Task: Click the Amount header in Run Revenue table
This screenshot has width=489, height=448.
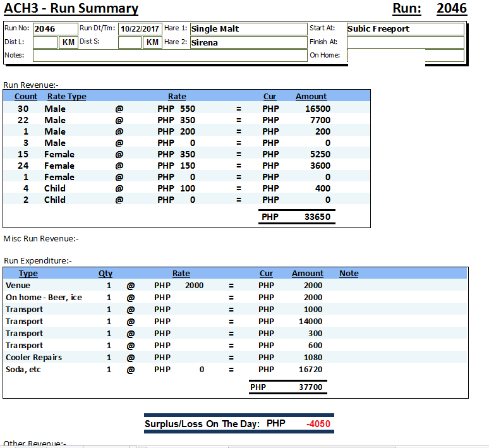Action: coord(311,97)
